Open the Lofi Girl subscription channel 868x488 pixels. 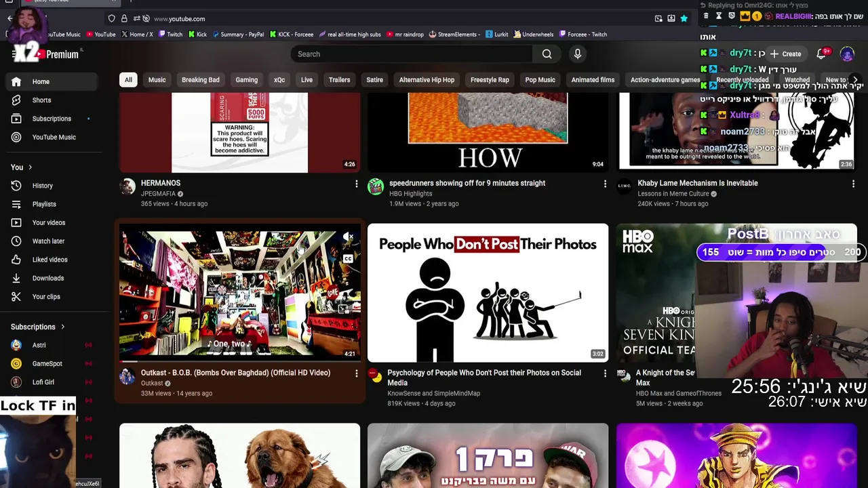[x=52, y=382]
